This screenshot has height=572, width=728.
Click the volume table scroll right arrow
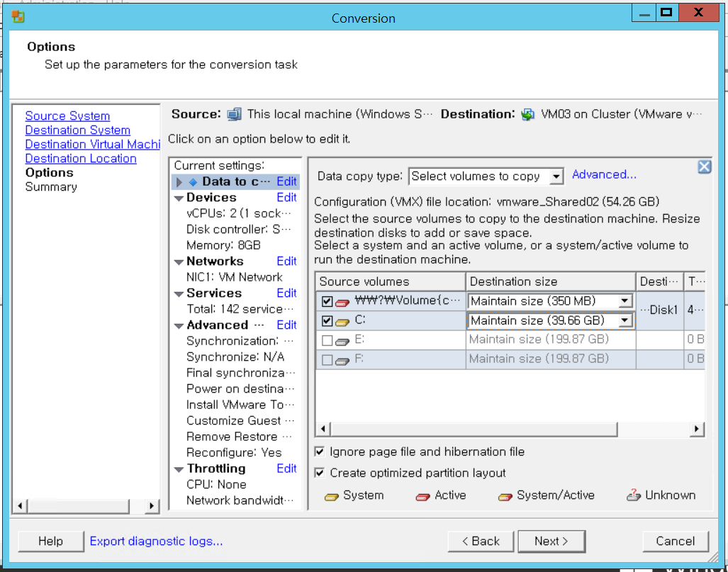pos(696,429)
